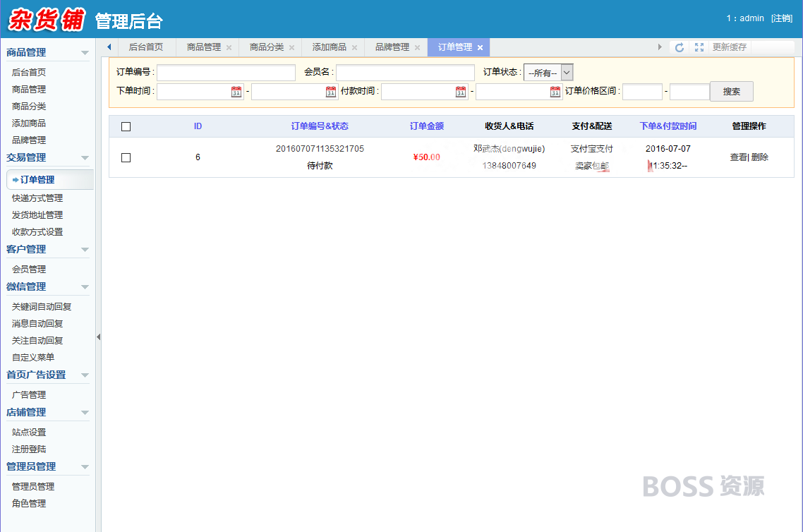Close the 订单管理 tab

pyautogui.click(x=481, y=47)
